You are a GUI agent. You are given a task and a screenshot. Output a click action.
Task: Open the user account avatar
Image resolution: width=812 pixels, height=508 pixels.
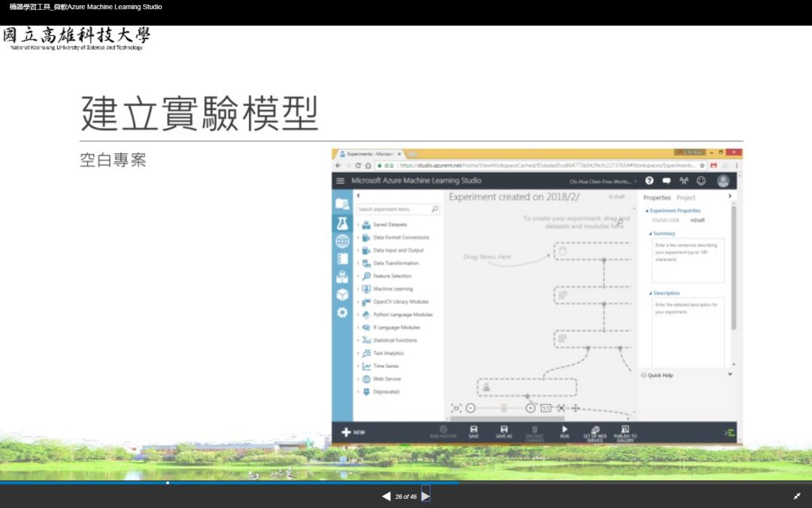(x=723, y=181)
